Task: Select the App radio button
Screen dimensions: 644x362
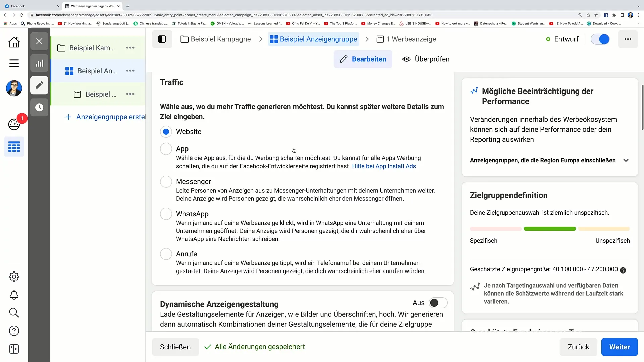Action: pyautogui.click(x=166, y=148)
